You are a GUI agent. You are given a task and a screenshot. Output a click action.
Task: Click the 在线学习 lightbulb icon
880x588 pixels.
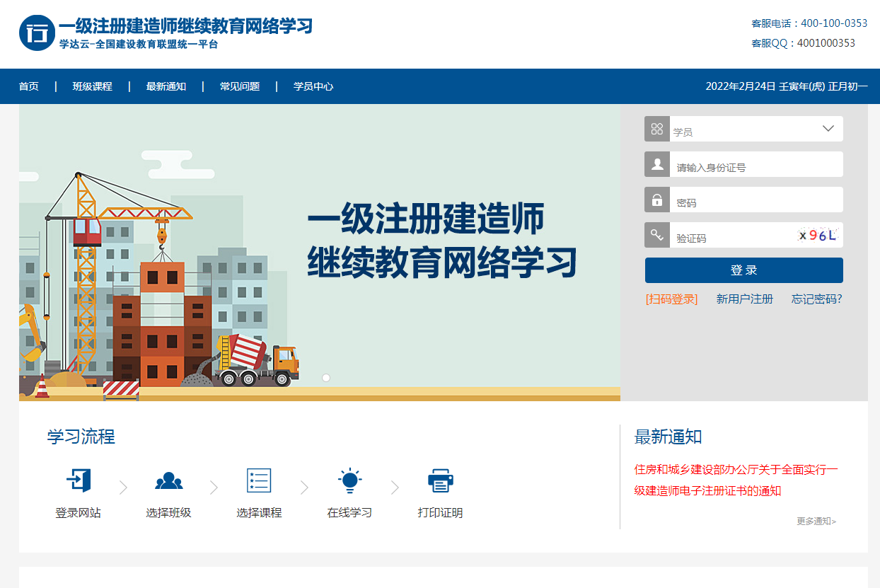pyautogui.click(x=349, y=480)
